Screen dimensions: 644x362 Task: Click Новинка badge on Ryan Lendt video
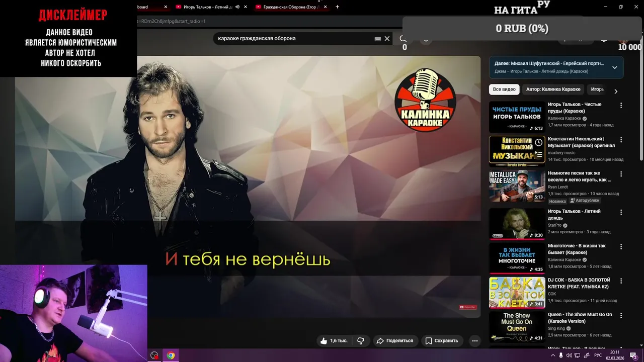click(x=557, y=201)
